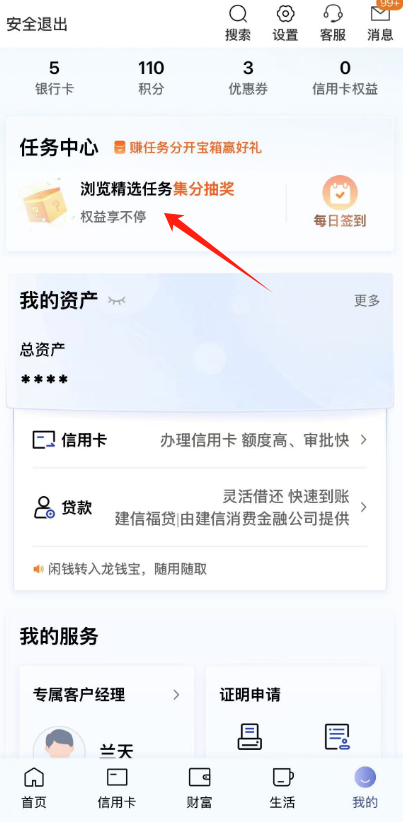Open 更多 in 我的资产
The height and width of the screenshot is (822, 403).
(367, 300)
